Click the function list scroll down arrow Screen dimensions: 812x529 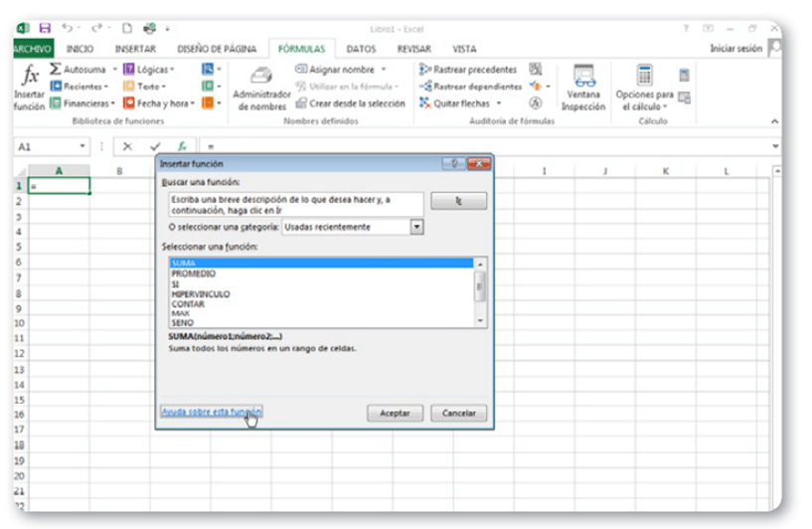coord(481,321)
